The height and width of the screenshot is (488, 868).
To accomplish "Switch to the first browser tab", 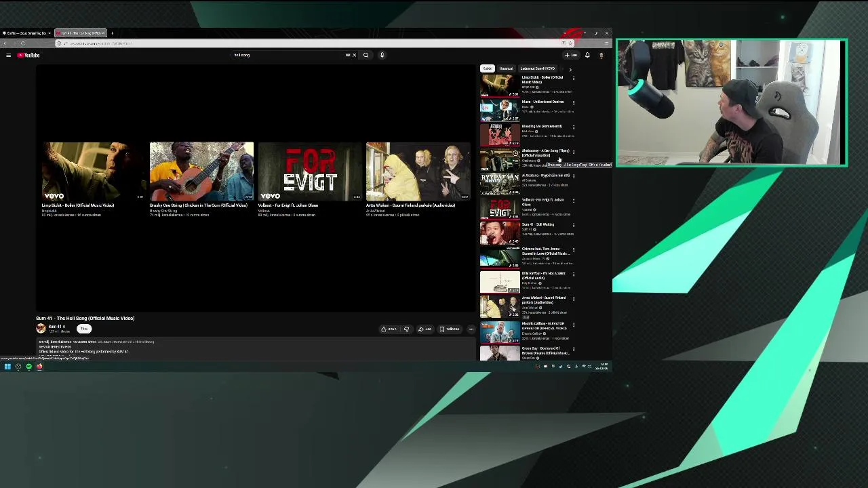I will coord(26,33).
